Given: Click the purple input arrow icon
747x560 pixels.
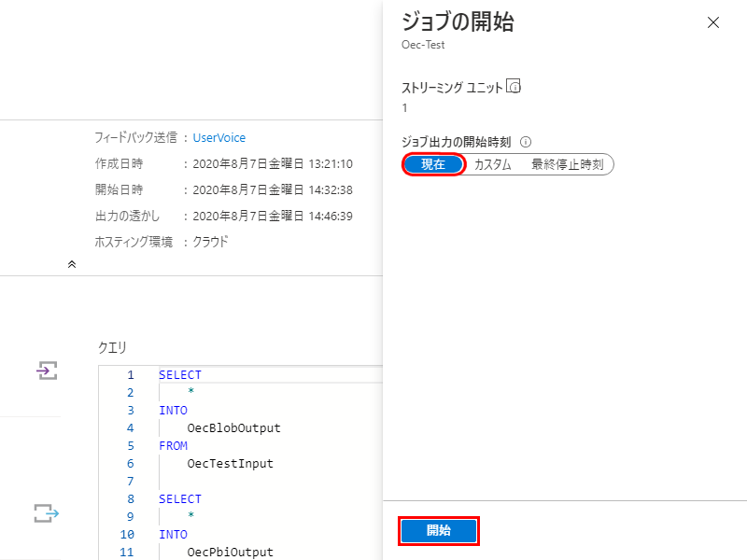Looking at the screenshot, I should pos(46,371).
